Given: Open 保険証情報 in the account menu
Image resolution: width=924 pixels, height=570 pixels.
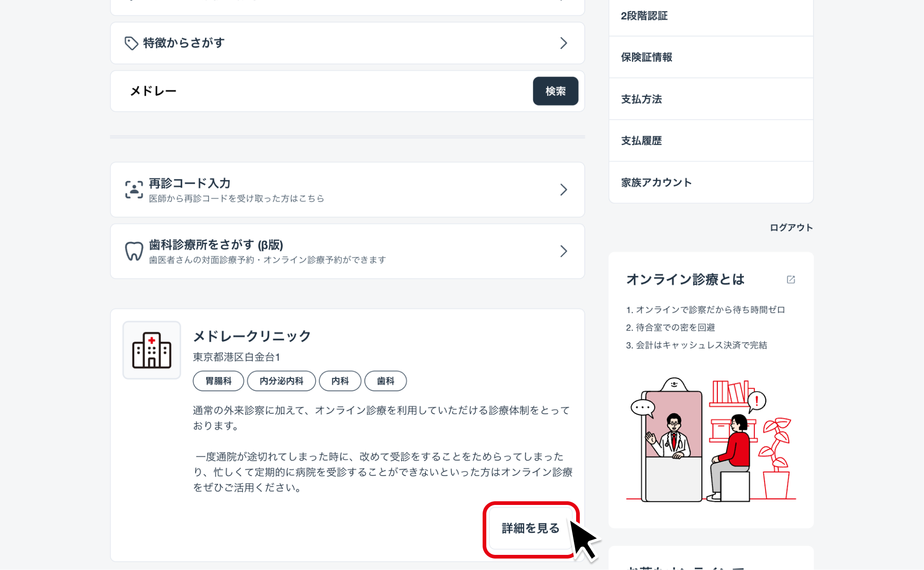Looking at the screenshot, I should pos(711,57).
